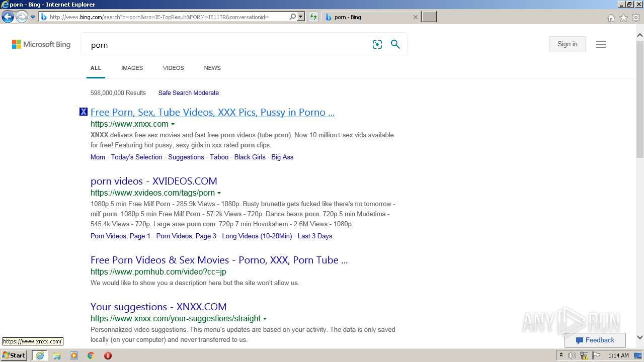Screen dimensions: 644x362
Task: Expand the arrow beside your-suggestions/straight URL
Action: (265, 319)
